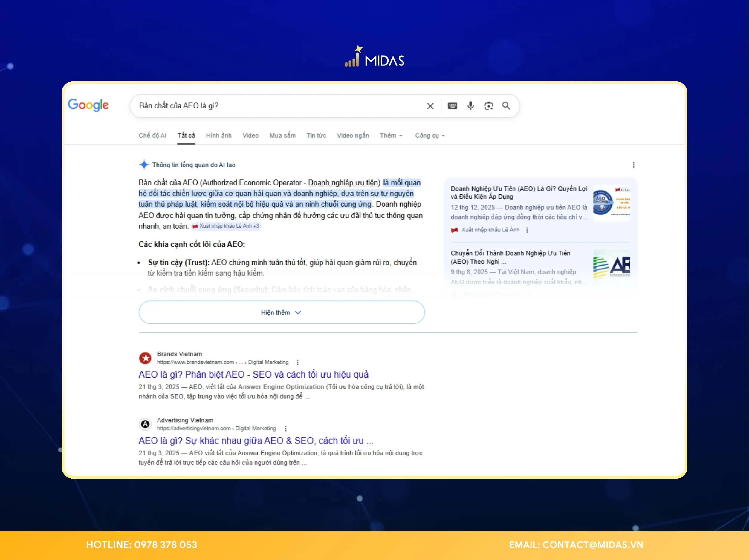Switch to the Hình ảnh tab
The image size is (749, 560).
pyautogui.click(x=218, y=136)
